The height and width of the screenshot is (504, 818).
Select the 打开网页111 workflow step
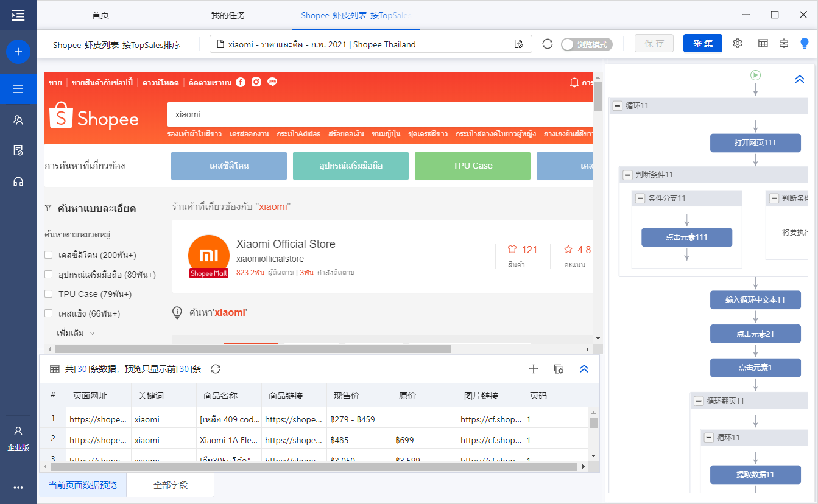(x=755, y=143)
